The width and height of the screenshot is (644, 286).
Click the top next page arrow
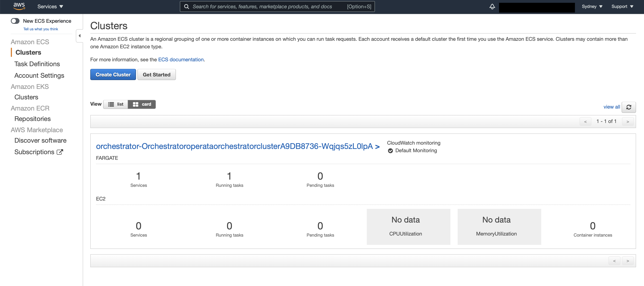(x=628, y=122)
